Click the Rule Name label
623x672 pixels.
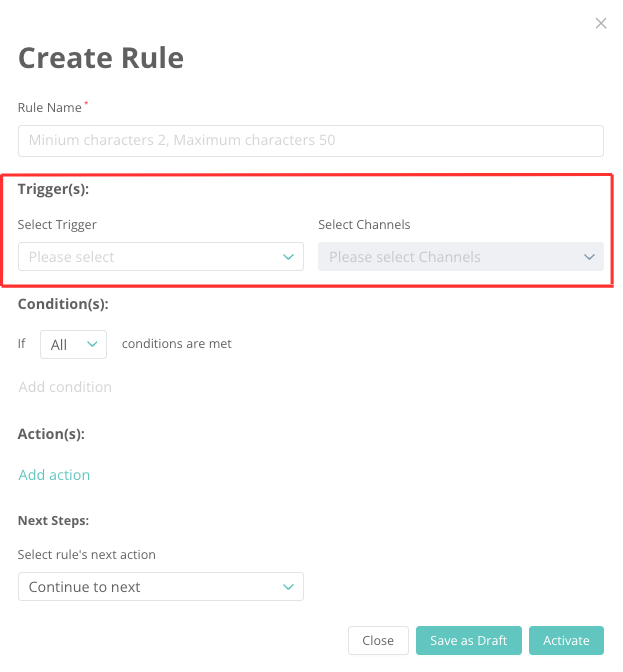tap(50, 107)
